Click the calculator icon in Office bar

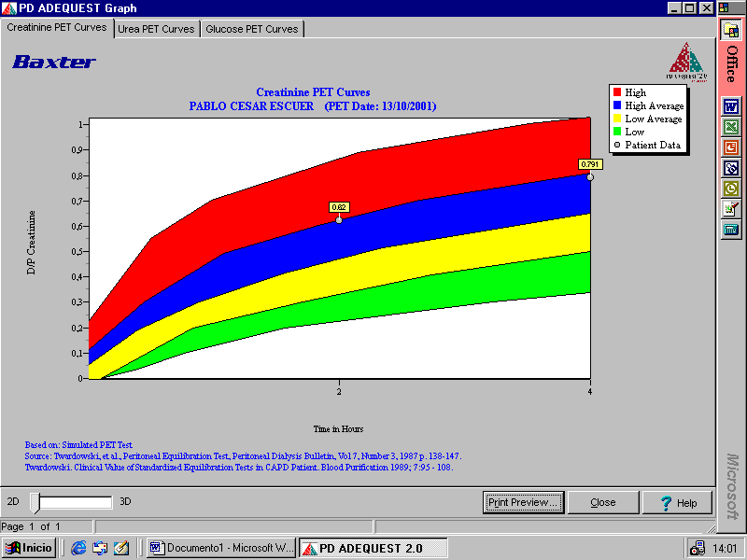point(731,229)
